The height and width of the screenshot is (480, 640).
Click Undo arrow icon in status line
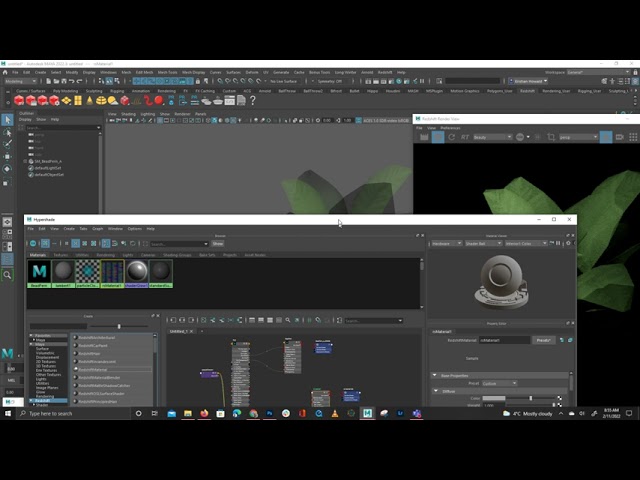72,81
